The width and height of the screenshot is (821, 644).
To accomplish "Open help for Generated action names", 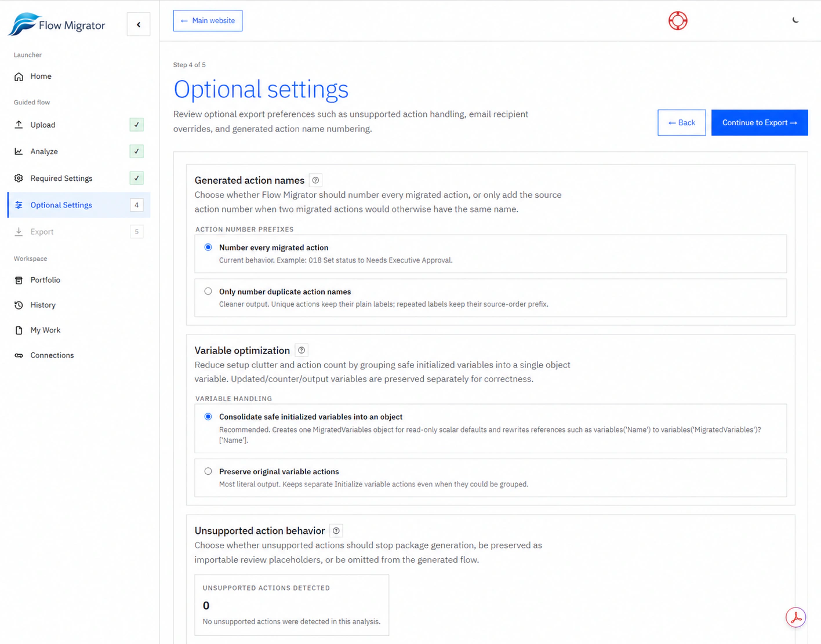I will 315,180.
